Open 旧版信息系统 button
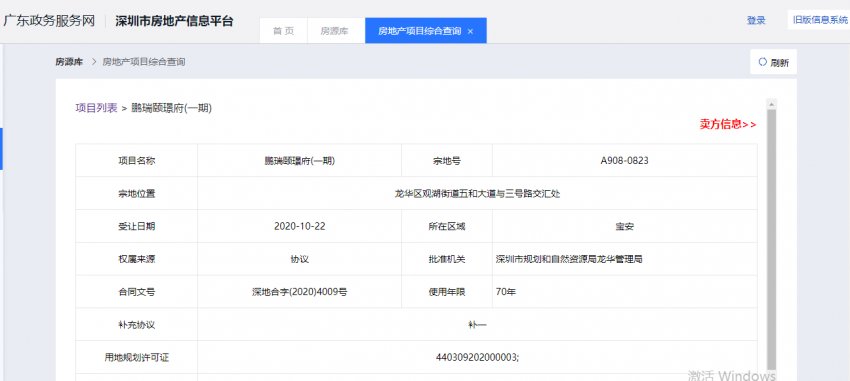The width and height of the screenshot is (850, 381). pos(820,20)
